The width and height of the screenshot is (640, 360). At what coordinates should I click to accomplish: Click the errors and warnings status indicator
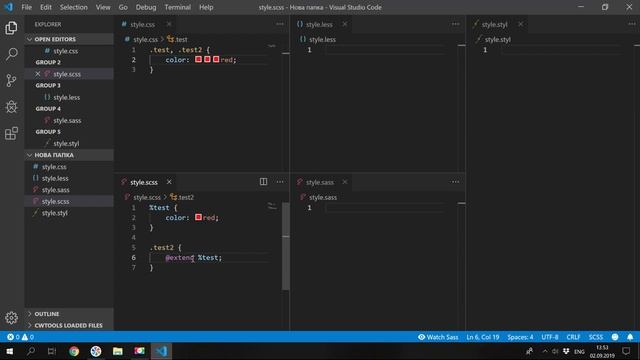tap(20, 337)
